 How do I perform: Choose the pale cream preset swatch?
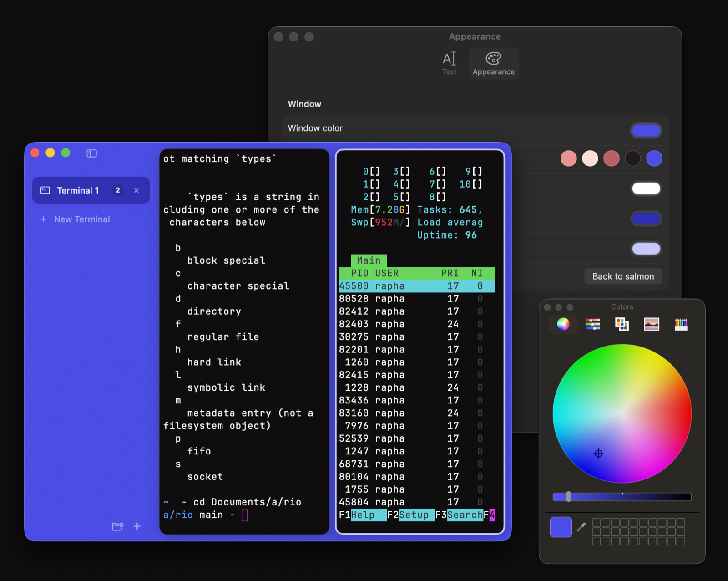tap(590, 158)
